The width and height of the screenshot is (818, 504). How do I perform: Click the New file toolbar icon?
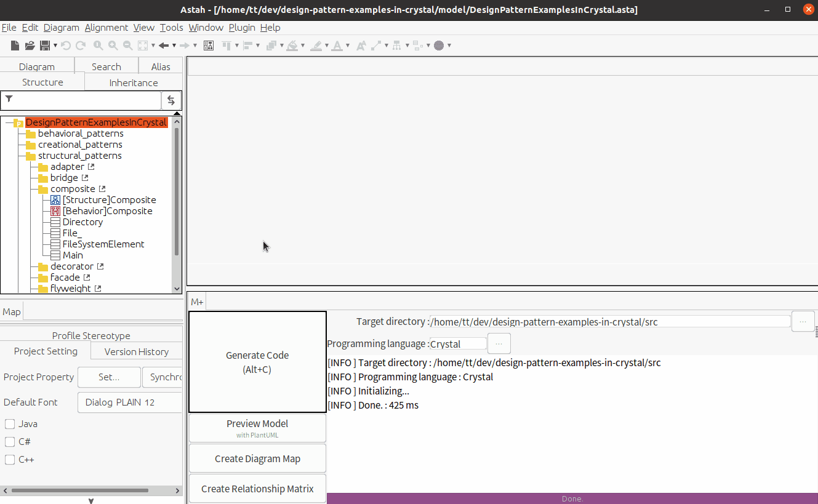click(15, 46)
